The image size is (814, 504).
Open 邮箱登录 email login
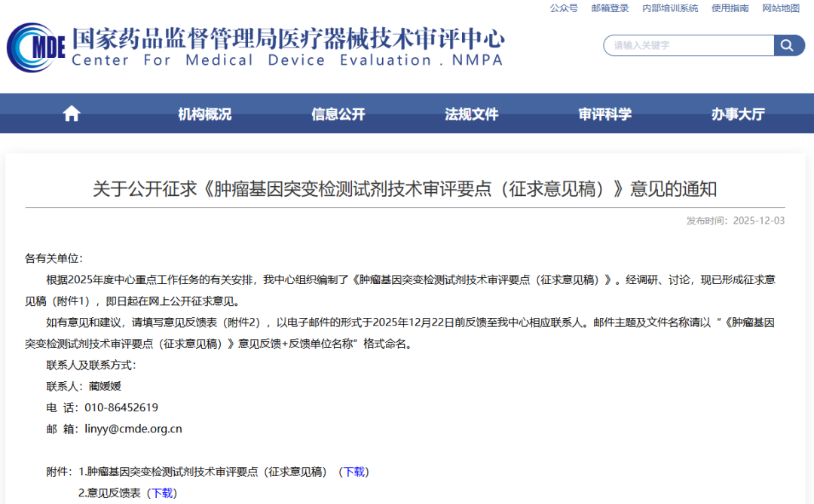click(x=610, y=8)
